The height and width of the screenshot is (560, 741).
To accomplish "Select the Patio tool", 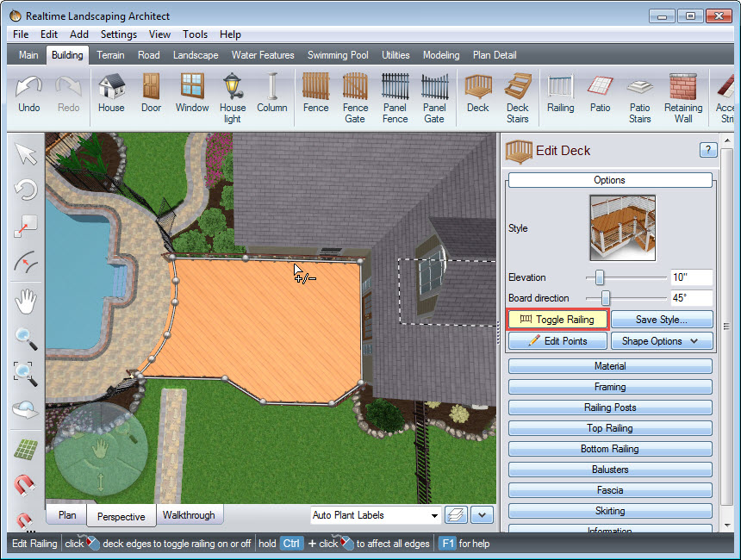I will coord(601,94).
